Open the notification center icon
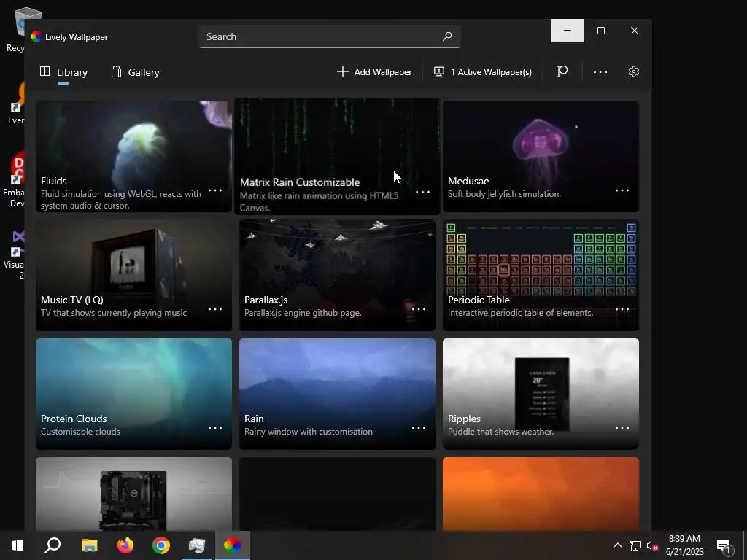Image resolution: width=747 pixels, height=560 pixels. point(724,546)
